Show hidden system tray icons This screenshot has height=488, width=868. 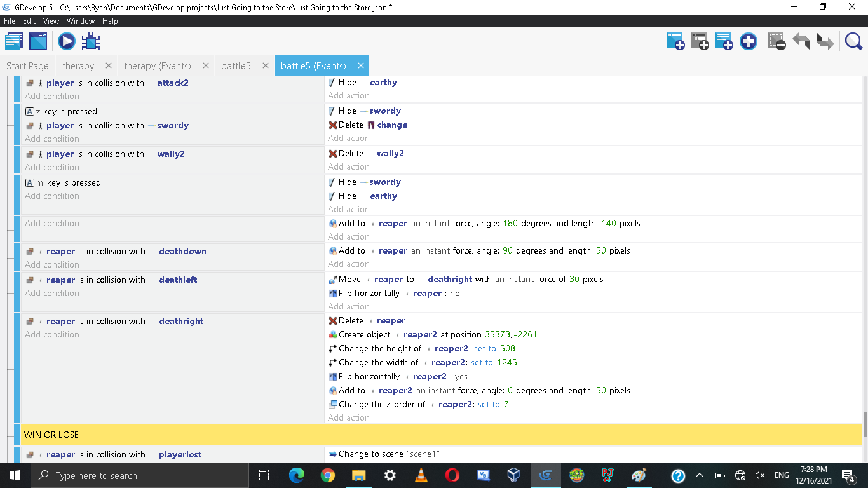click(x=700, y=475)
